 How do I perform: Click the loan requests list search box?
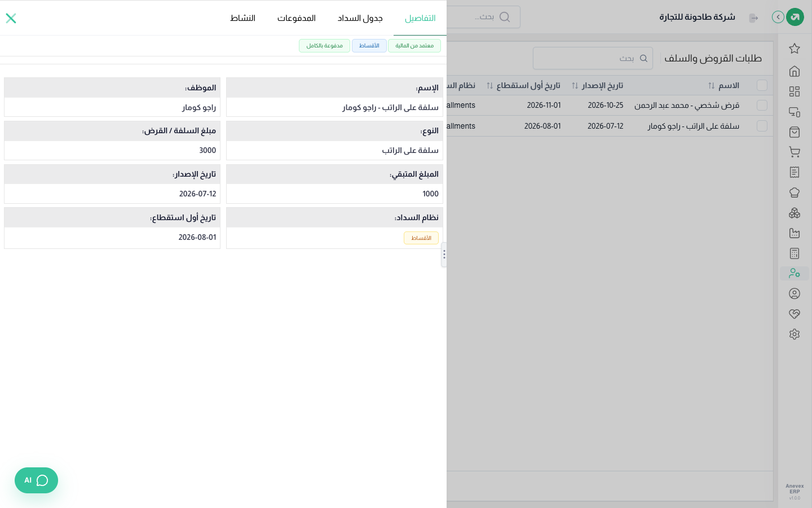tap(593, 58)
